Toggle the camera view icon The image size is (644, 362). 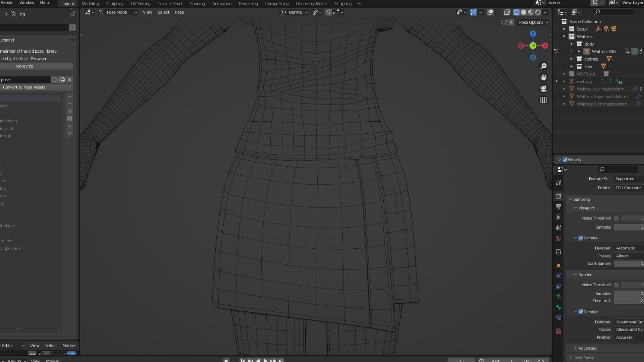click(x=543, y=89)
